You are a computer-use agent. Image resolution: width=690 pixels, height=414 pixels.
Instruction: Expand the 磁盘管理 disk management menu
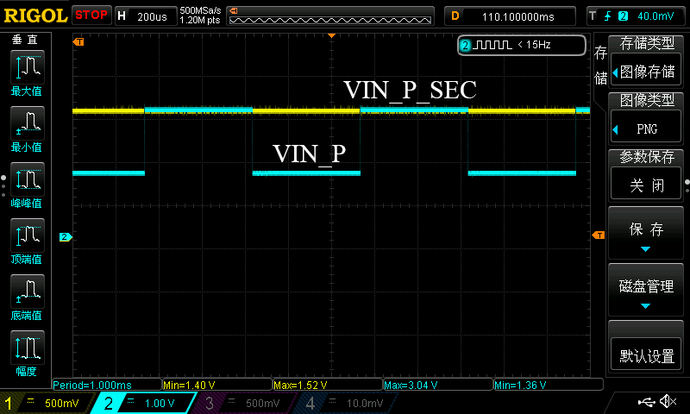[x=646, y=290]
